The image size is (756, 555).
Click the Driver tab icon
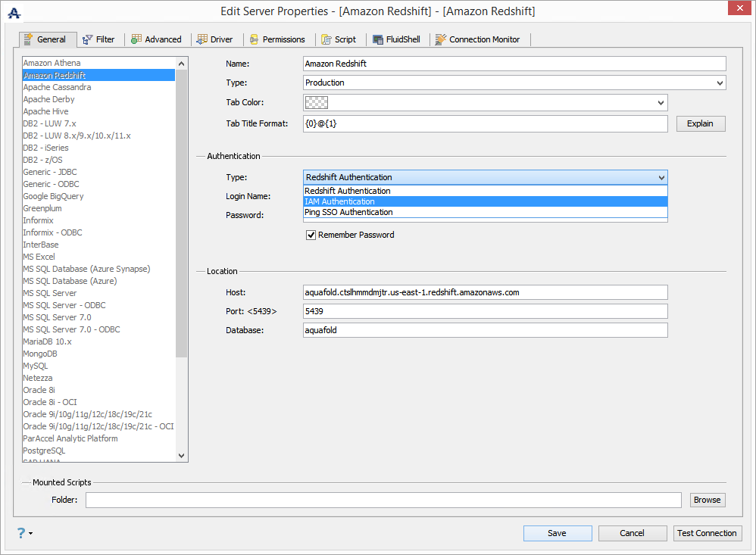[x=202, y=39]
